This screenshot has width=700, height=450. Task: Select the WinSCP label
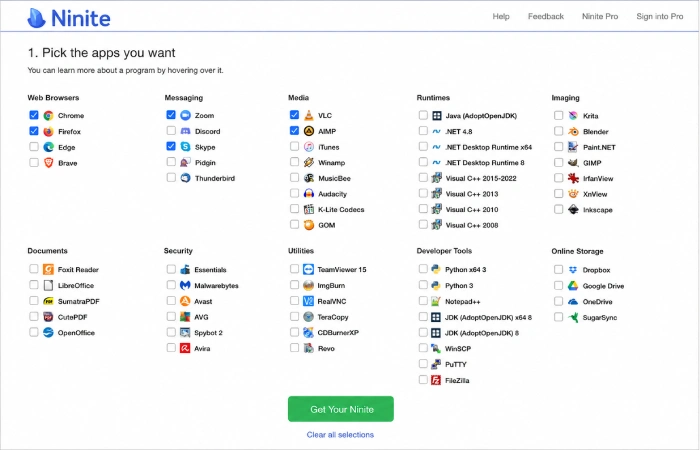458,349
